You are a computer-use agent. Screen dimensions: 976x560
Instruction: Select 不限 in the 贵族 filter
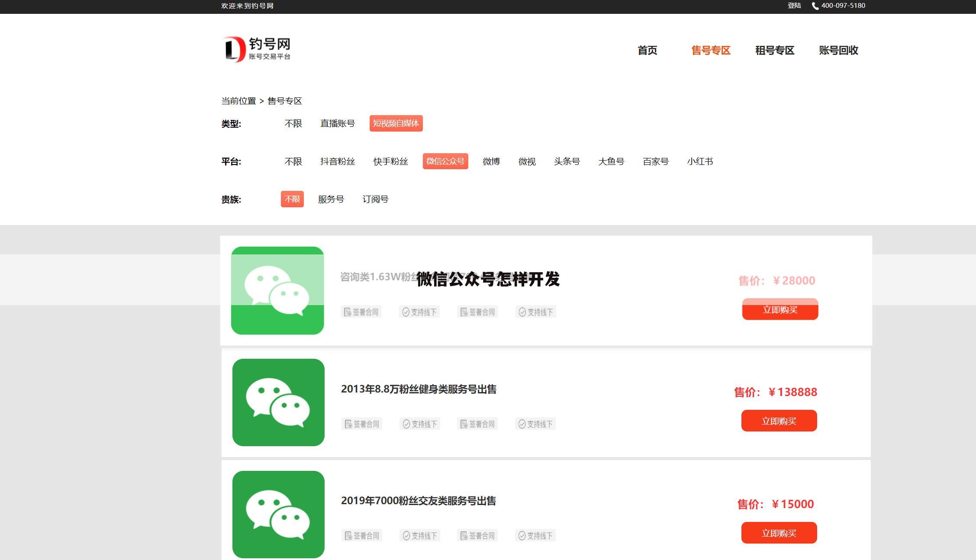click(292, 199)
